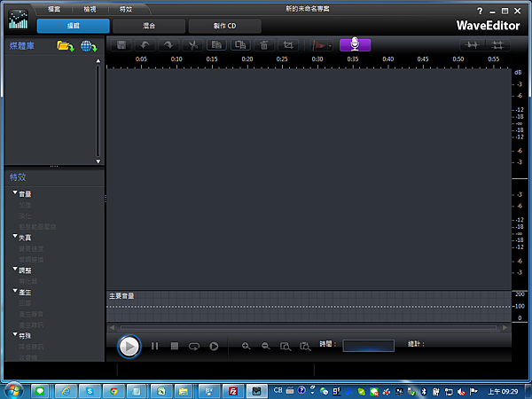Viewport: 532px width, 399px height.
Task: Click the 0:30 mark on the time ruler
Action: pyautogui.click(x=317, y=59)
